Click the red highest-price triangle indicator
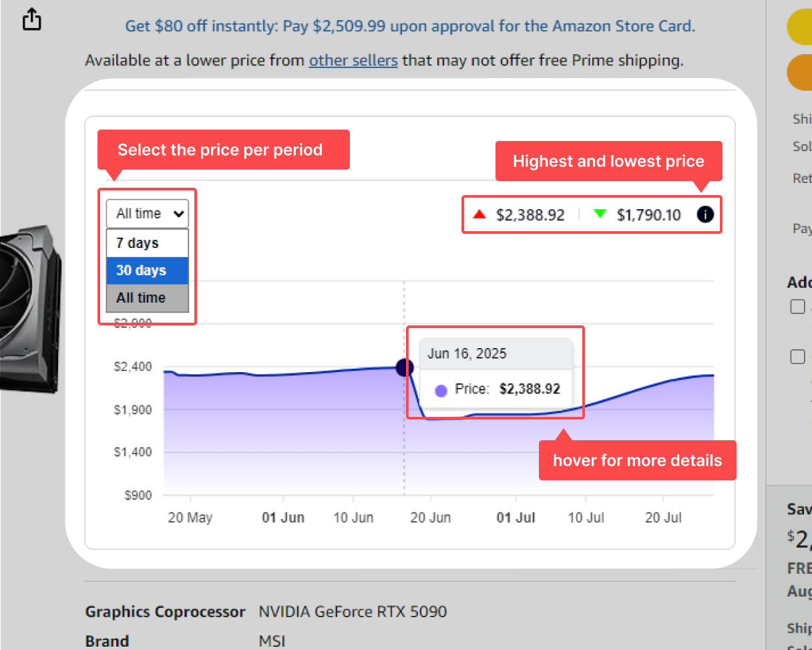This screenshot has width=812, height=650. [479, 214]
